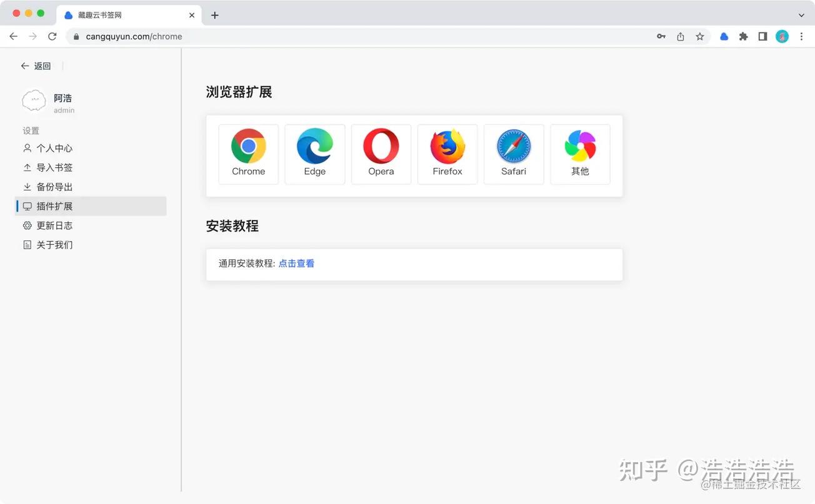The height and width of the screenshot is (504, 815).
Task: Click the share page icon
Action: tap(681, 36)
